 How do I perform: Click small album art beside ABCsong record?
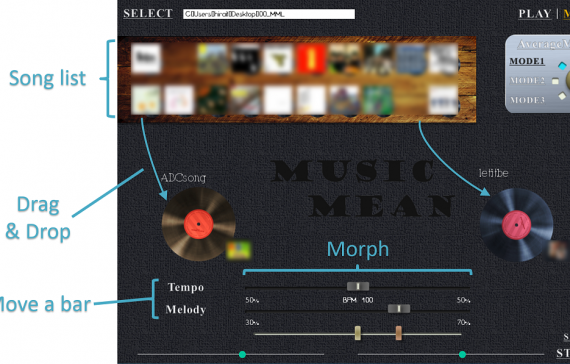click(238, 250)
